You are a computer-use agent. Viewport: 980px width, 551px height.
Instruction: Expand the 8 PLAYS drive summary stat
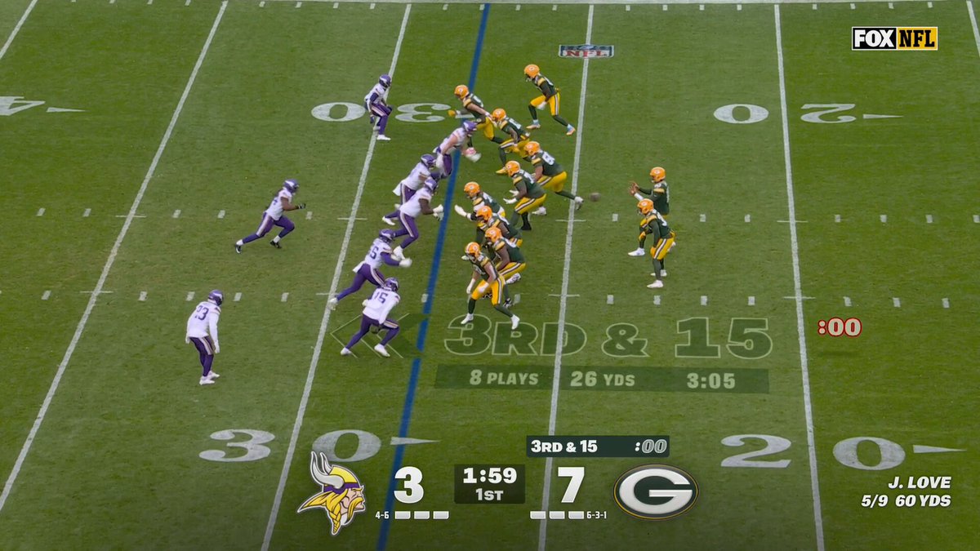(x=503, y=378)
